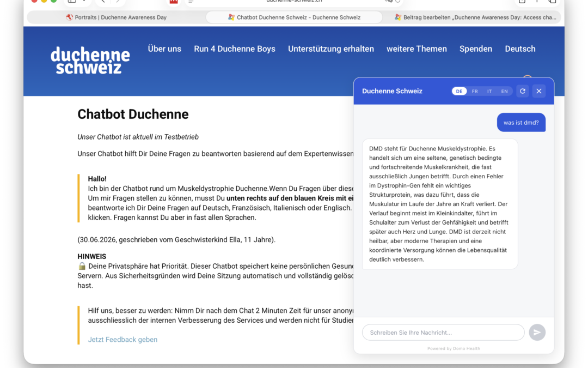This screenshot has height=368, width=588.
Task: Switch chatbot language to FR
Action: (475, 91)
